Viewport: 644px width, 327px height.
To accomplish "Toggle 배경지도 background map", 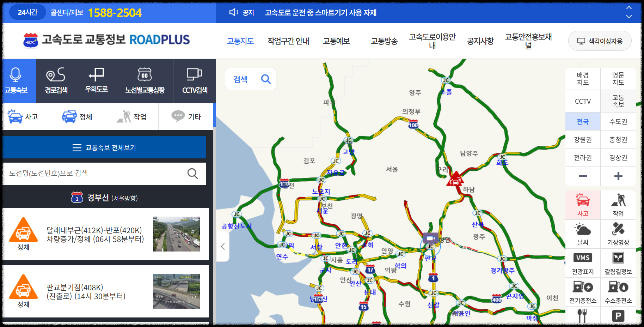I will coord(583,79).
